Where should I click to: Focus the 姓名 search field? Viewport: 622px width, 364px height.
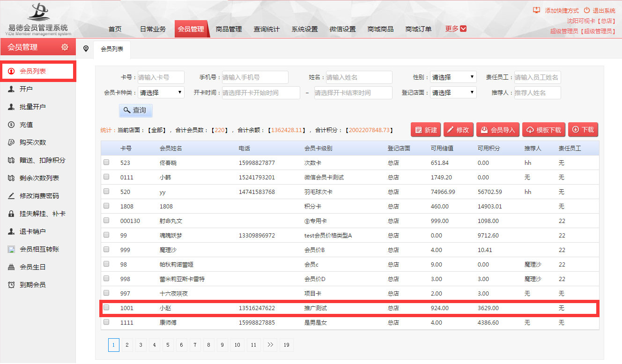pos(359,77)
